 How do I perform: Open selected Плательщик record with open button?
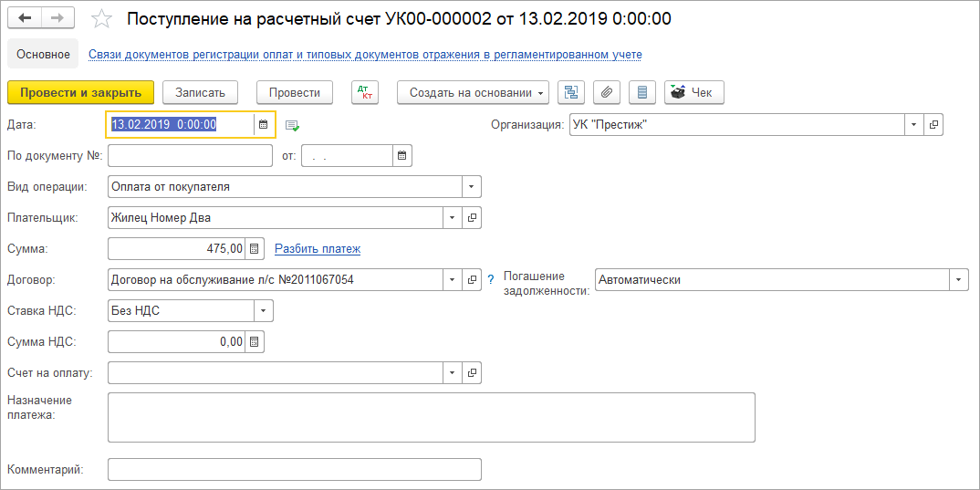pyautogui.click(x=472, y=217)
